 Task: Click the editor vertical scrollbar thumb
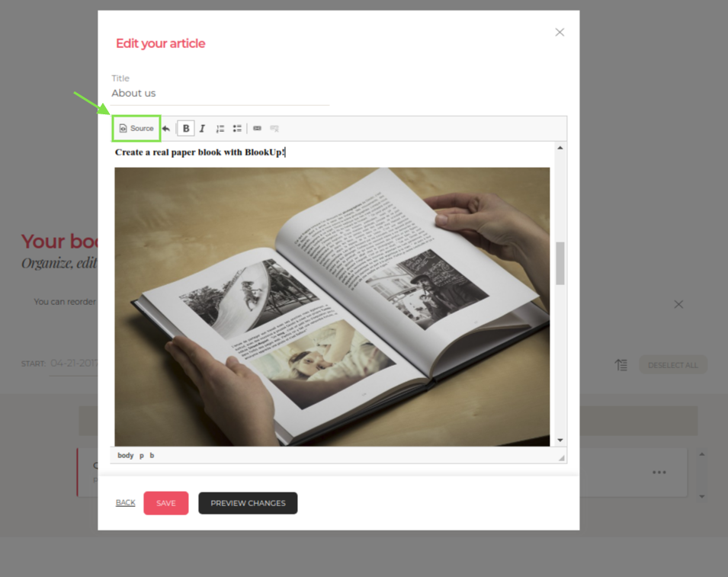tap(560, 263)
